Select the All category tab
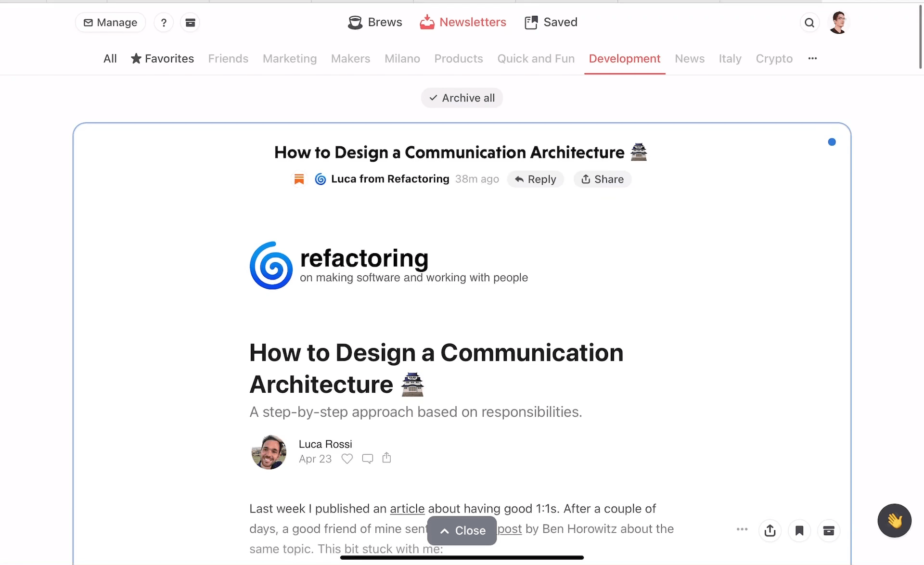This screenshot has height=565, width=924. pyautogui.click(x=110, y=59)
